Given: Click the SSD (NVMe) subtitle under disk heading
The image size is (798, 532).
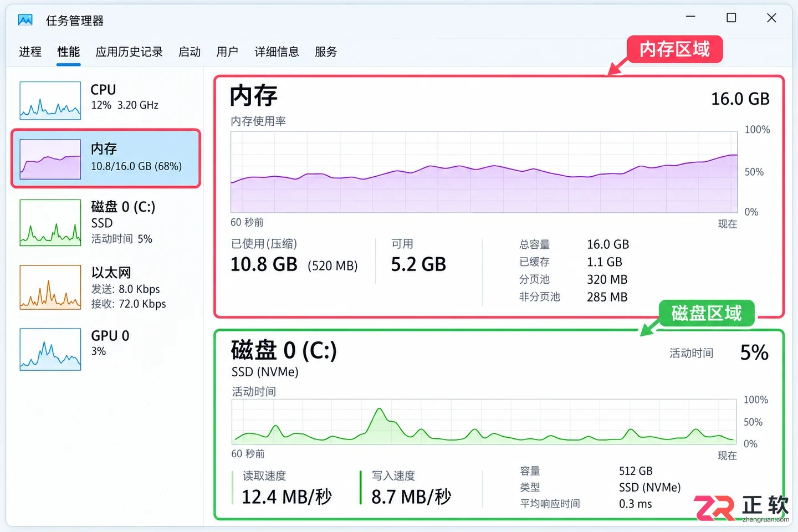Looking at the screenshot, I should tap(265, 372).
